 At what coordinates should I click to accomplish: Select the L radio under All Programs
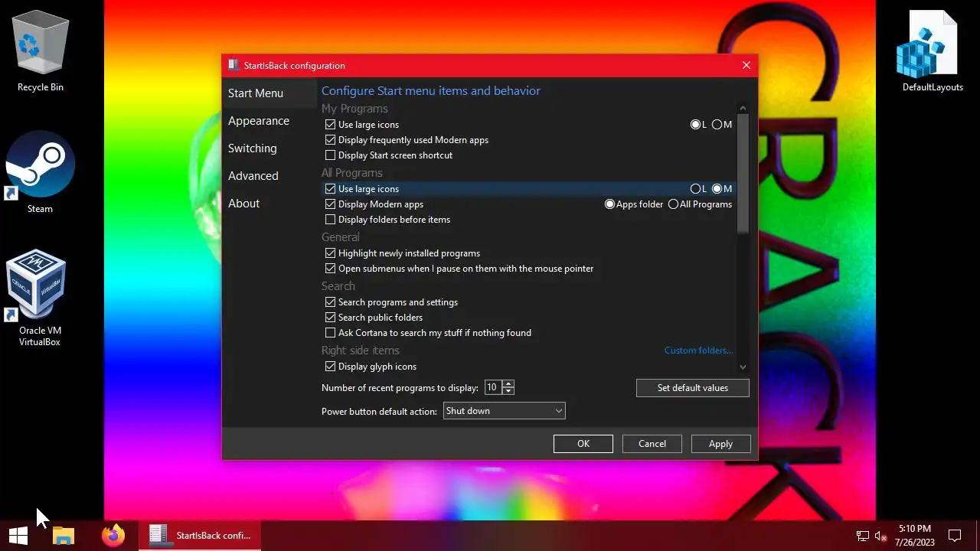(695, 189)
